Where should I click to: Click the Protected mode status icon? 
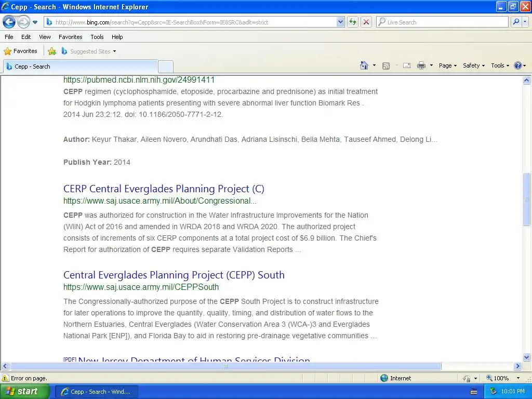coord(467,378)
